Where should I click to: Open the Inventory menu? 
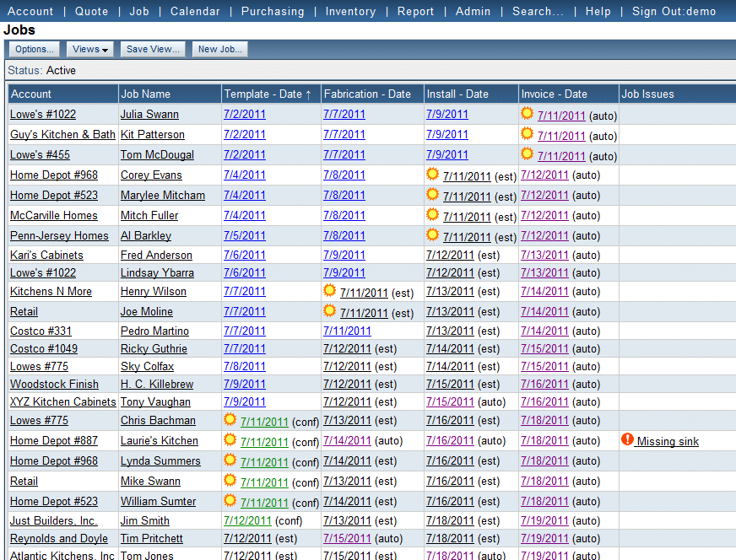click(x=350, y=11)
